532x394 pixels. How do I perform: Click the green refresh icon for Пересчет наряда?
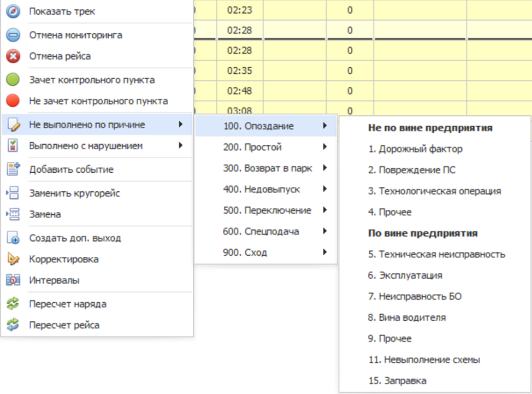(13, 304)
